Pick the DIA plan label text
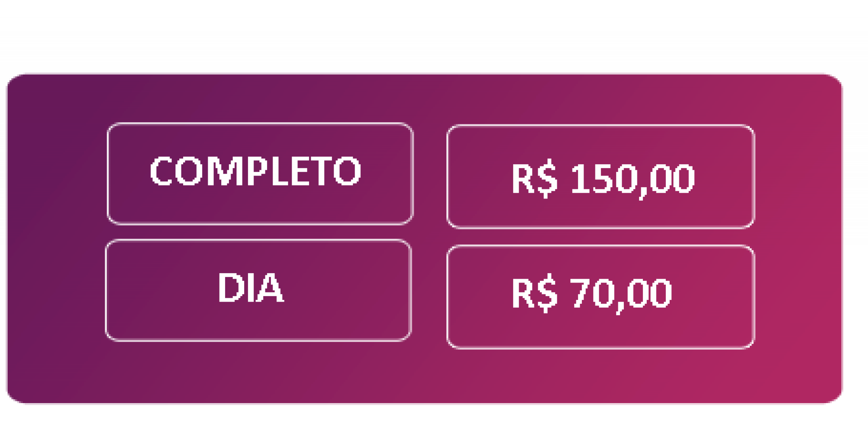The width and height of the screenshot is (868, 426). tap(250, 288)
